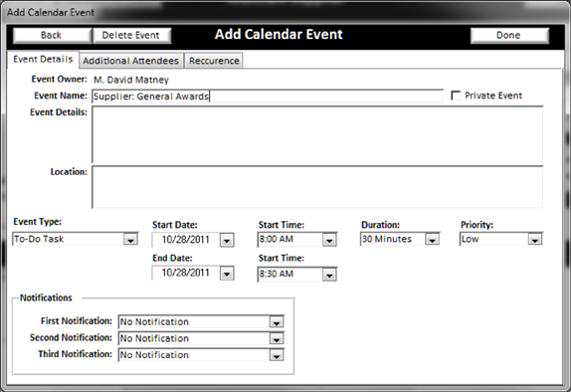This screenshot has height=392, width=571.
Task: Click the 8:00 AM time value
Action: click(x=277, y=240)
